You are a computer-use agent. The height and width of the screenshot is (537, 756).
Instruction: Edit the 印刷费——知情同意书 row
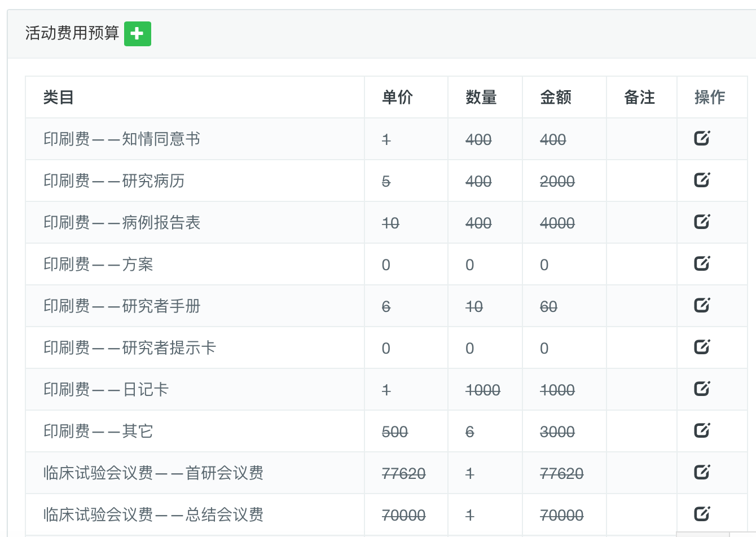[702, 138]
